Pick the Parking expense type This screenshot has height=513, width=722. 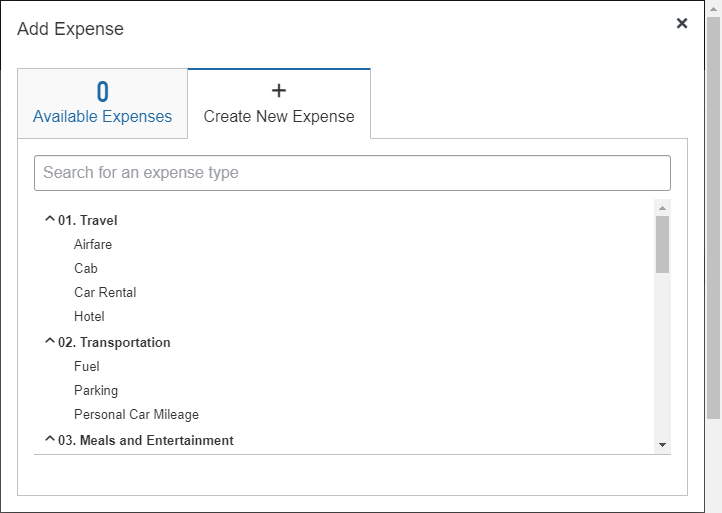(96, 390)
